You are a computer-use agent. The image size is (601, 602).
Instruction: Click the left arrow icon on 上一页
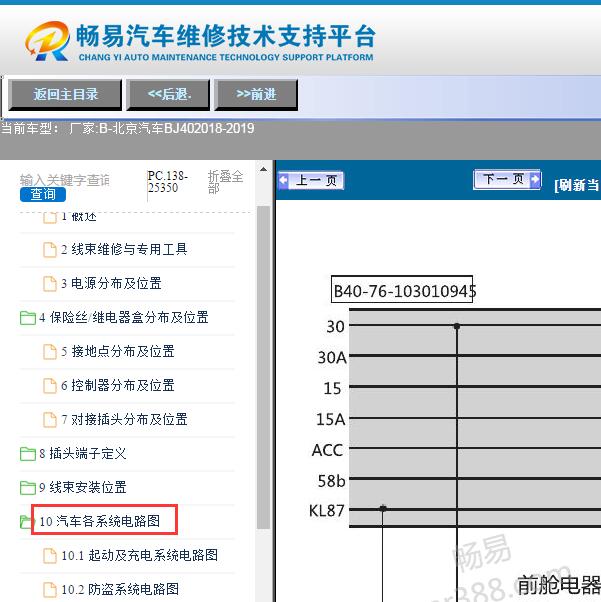coord(283,180)
